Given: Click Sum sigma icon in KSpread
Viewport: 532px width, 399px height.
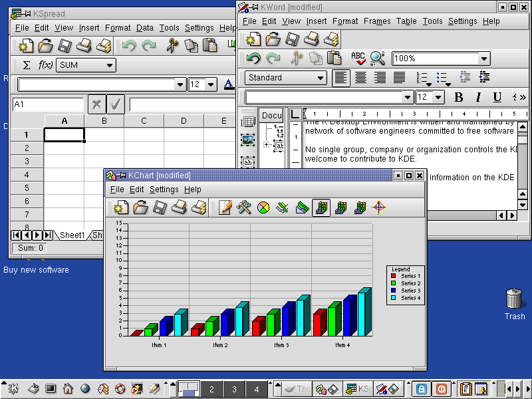Looking at the screenshot, I should [26, 65].
